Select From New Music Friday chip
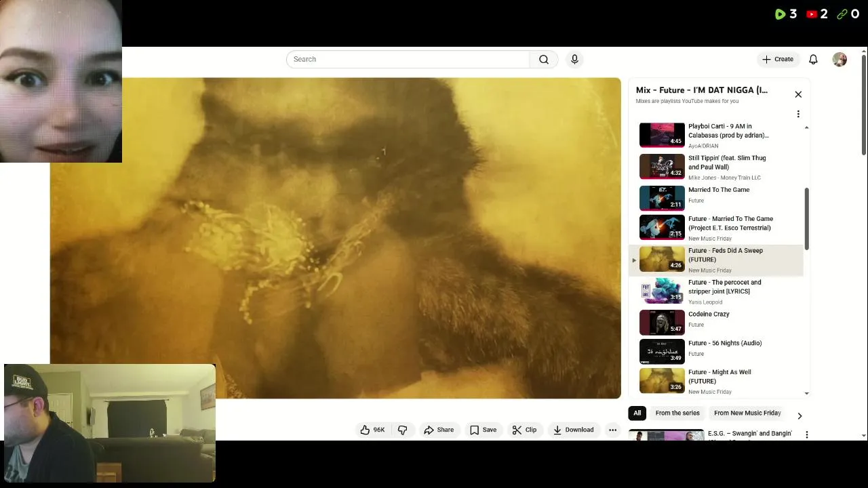This screenshot has height=488, width=868. click(747, 413)
